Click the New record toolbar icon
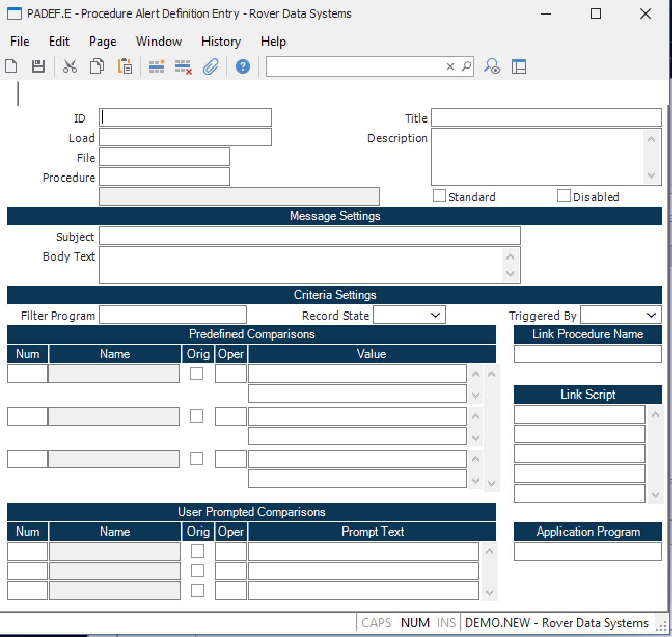Screen dimensions: 672x637 coord(11,66)
